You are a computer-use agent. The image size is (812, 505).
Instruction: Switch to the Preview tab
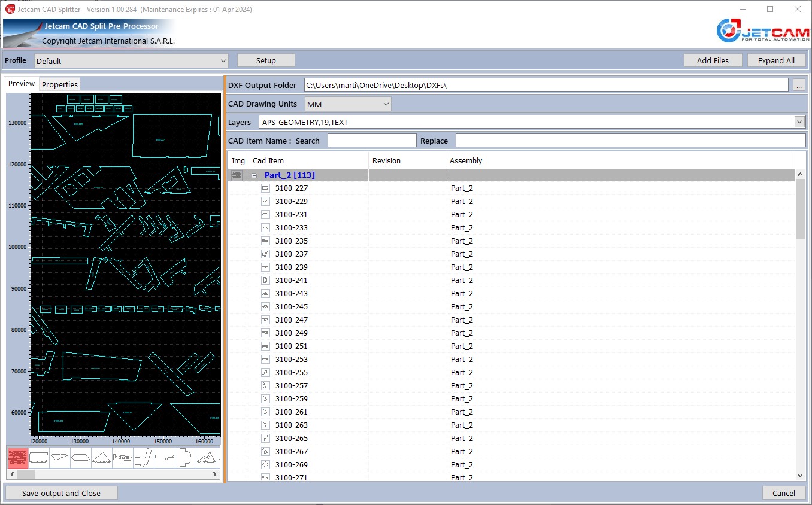[x=22, y=84]
